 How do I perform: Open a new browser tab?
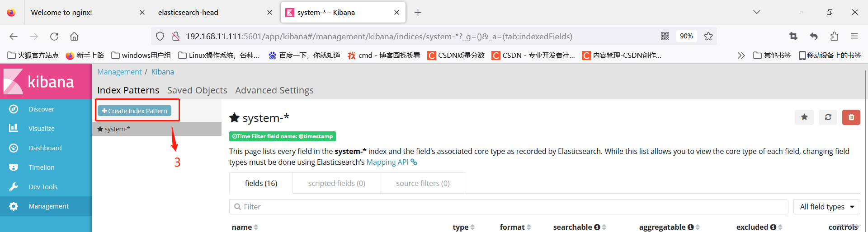418,13
